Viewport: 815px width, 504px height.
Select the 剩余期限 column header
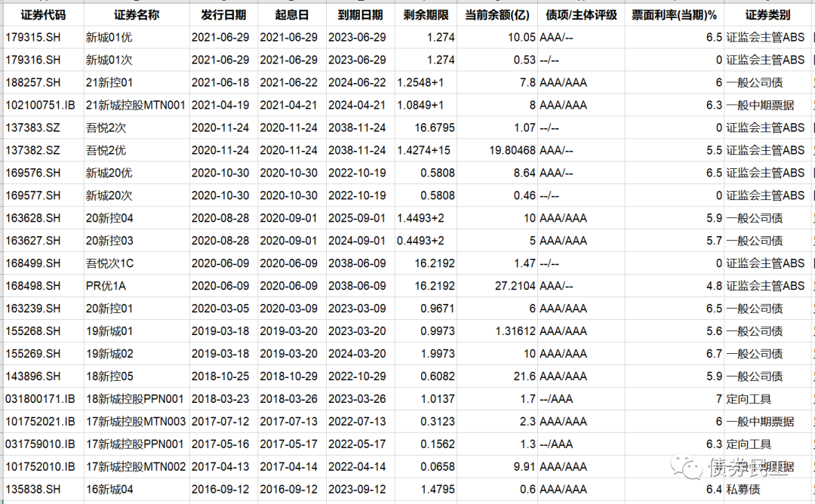[x=426, y=15]
